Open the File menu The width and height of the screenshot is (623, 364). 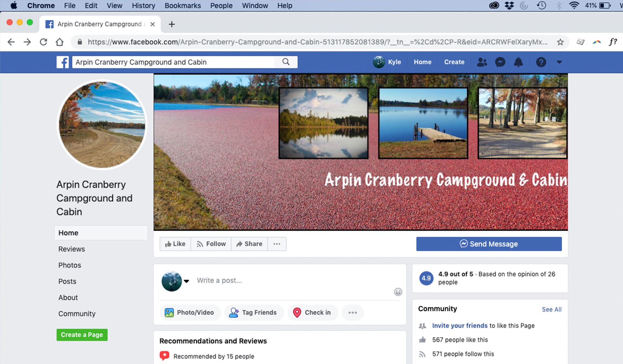click(69, 5)
